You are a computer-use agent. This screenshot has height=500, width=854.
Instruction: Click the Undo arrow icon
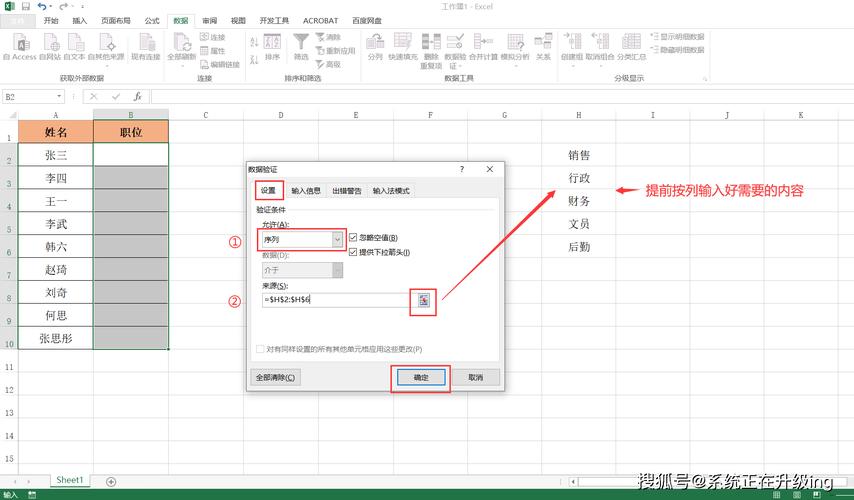(42, 7)
